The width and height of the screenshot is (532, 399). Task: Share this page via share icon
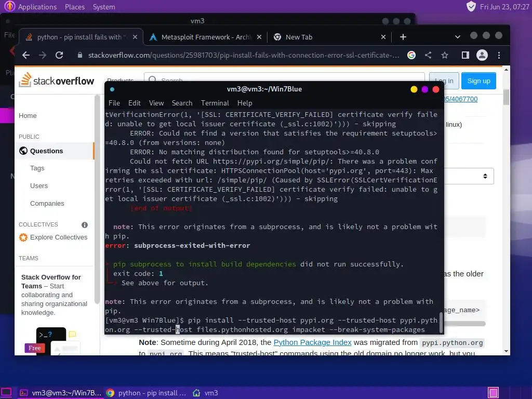coord(428,55)
